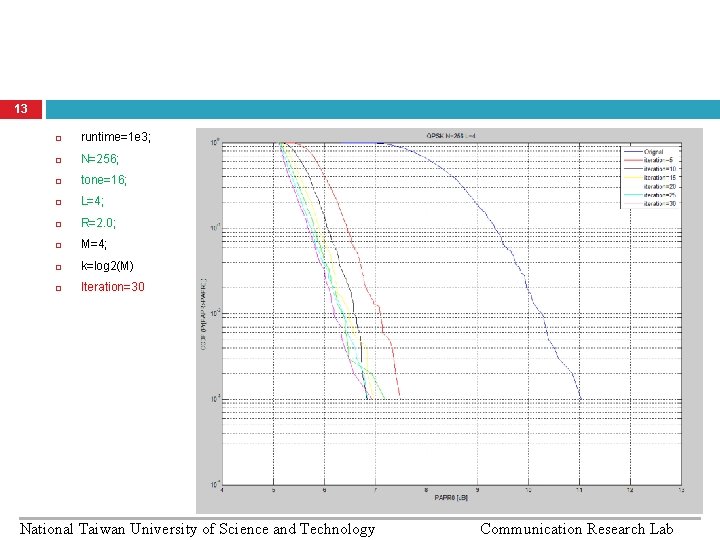This screenshot has width=720, height=540.
Task: Click the 'iteration=5' legend entry
Action: 650,160
